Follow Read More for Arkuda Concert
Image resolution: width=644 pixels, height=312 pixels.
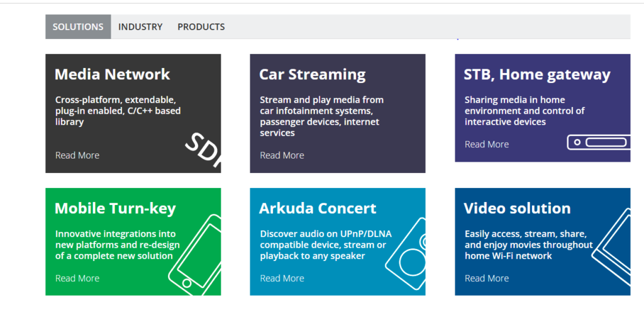click(282, 279)
